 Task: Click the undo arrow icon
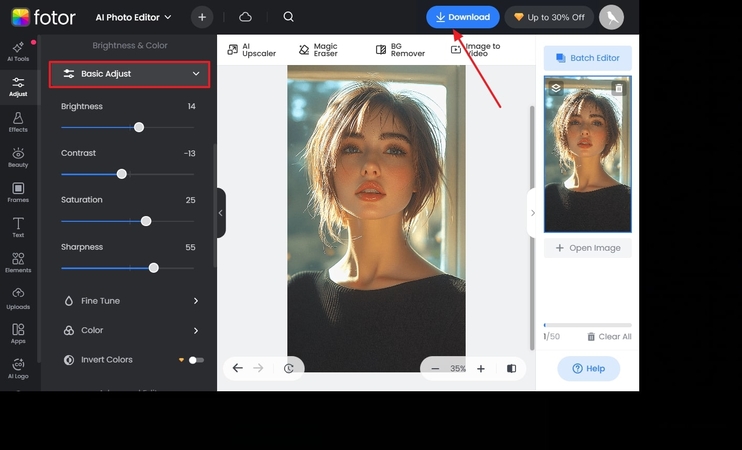238,368
